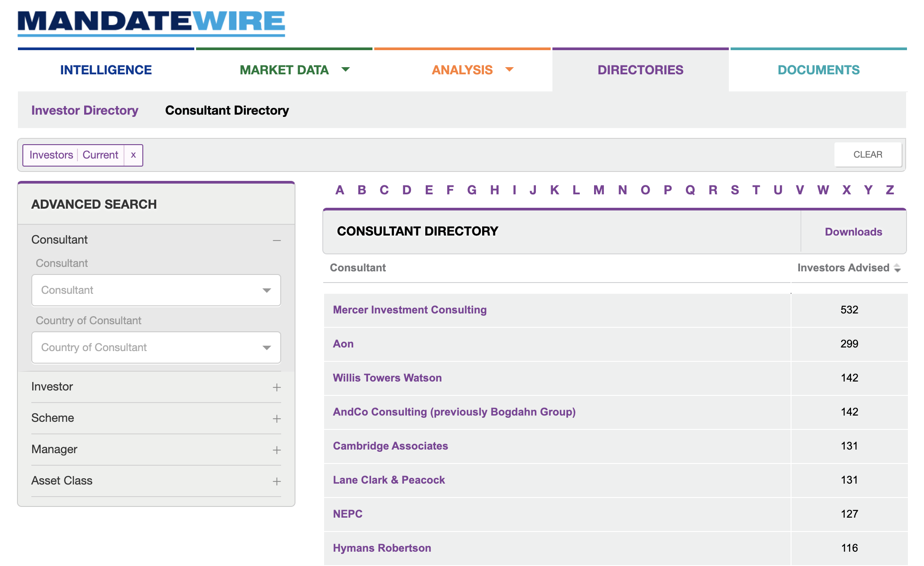Viewport: 924px width, 566px height.
Task: Filter consultants by letter B
Action: pos(362,190)
